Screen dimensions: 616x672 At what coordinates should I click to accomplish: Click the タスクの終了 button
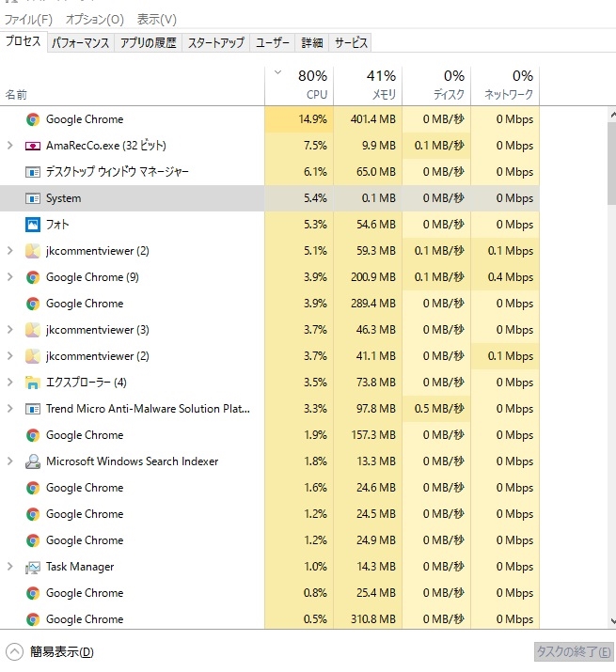tap(573, 651)
